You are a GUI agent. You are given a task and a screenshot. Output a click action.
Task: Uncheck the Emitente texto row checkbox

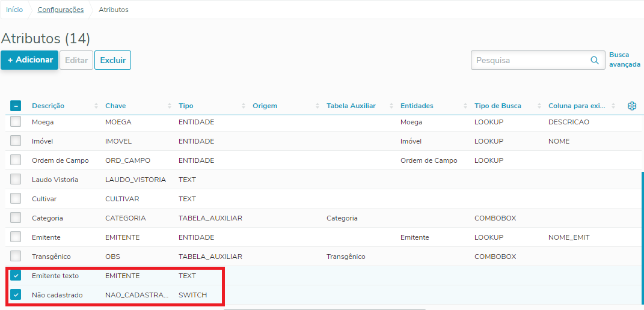coord(16,276)
